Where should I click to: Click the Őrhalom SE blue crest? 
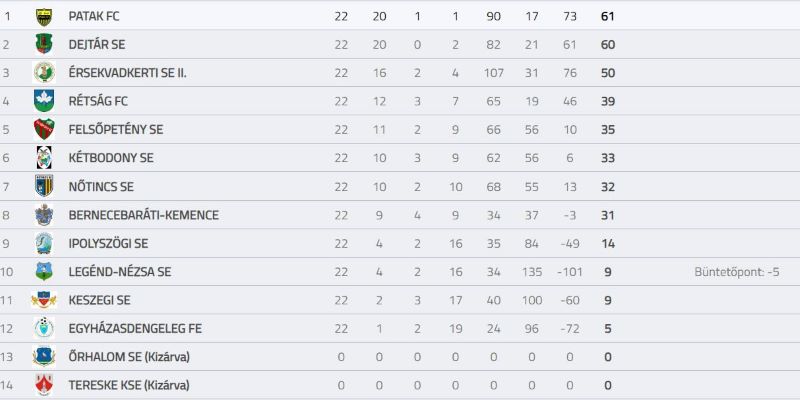pos(44,357)
